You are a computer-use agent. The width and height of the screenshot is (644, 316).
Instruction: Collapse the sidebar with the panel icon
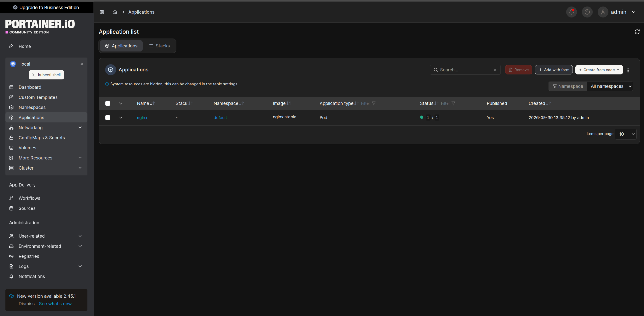(102, 12)
